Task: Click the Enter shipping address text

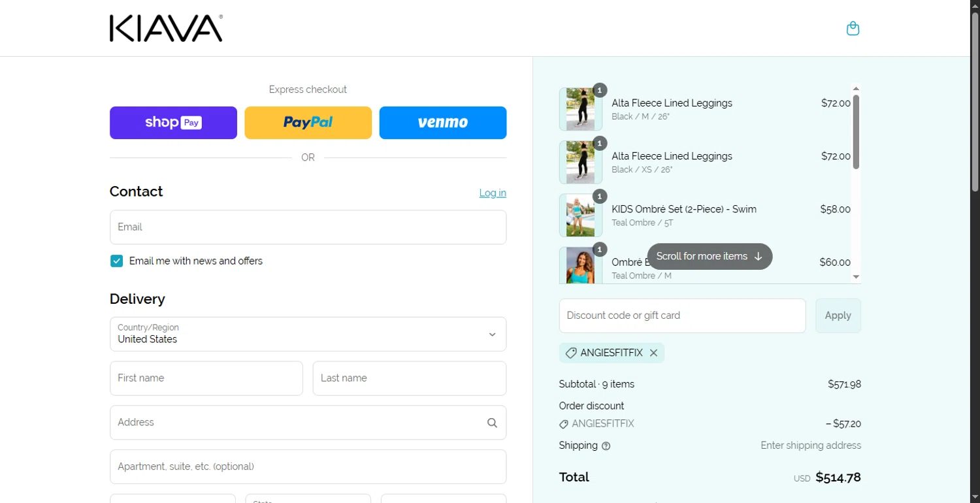Action: click(x=811, y=446)
